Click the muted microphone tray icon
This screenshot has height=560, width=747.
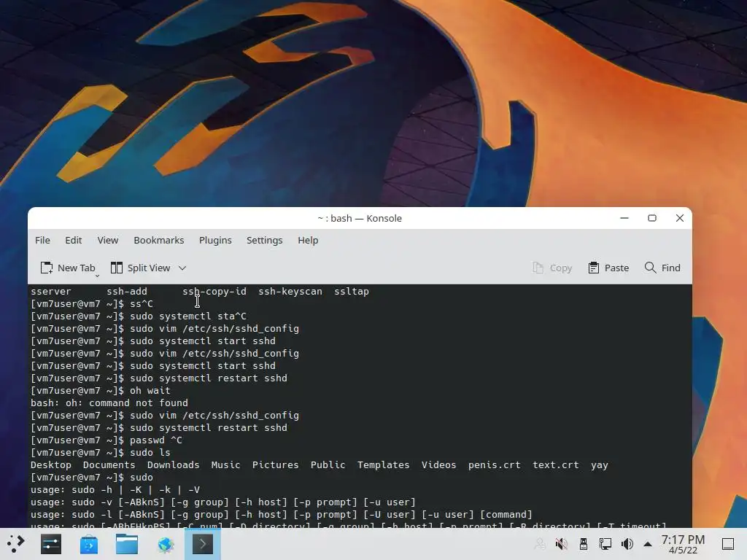[x=562, y=544]
